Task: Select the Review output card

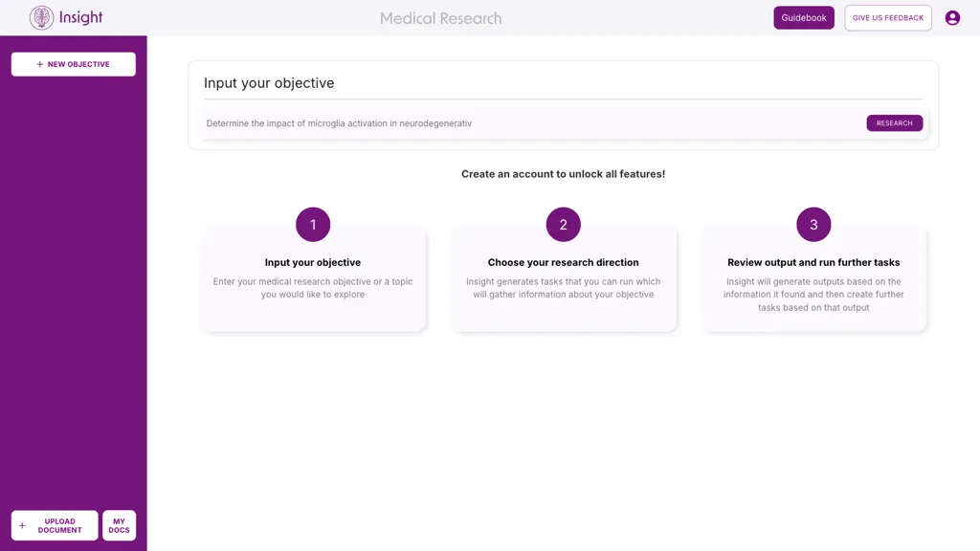Action: coord(813,282)
